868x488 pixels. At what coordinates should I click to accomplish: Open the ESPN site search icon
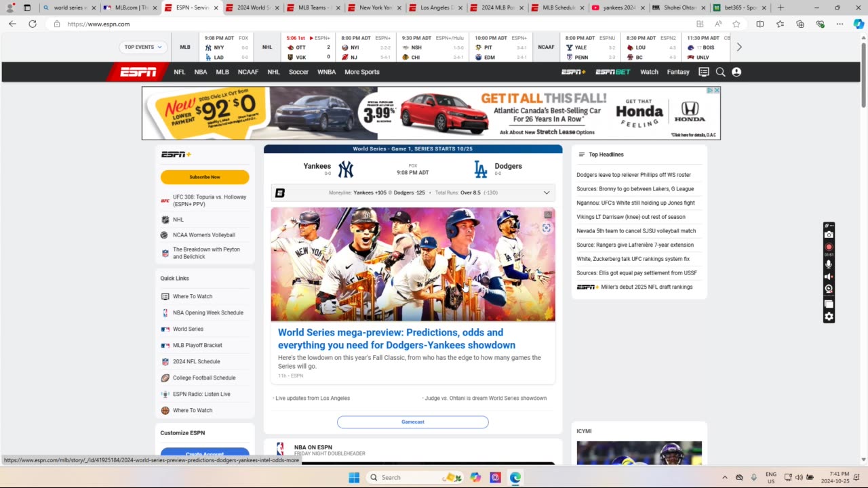coord(720,72)
